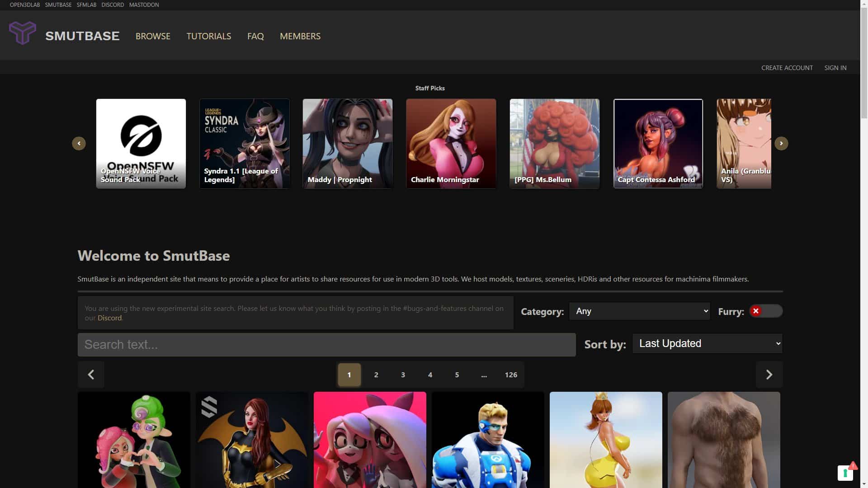The width and height of the screenshot is (868, 488).
Task: Click the red X on the Furry switch
Action: (755, 311)
